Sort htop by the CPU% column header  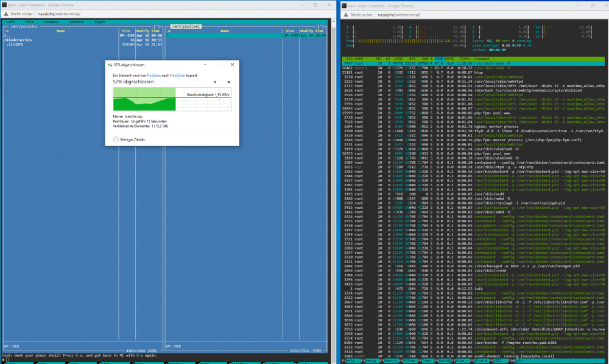click(x=438, y=59)
